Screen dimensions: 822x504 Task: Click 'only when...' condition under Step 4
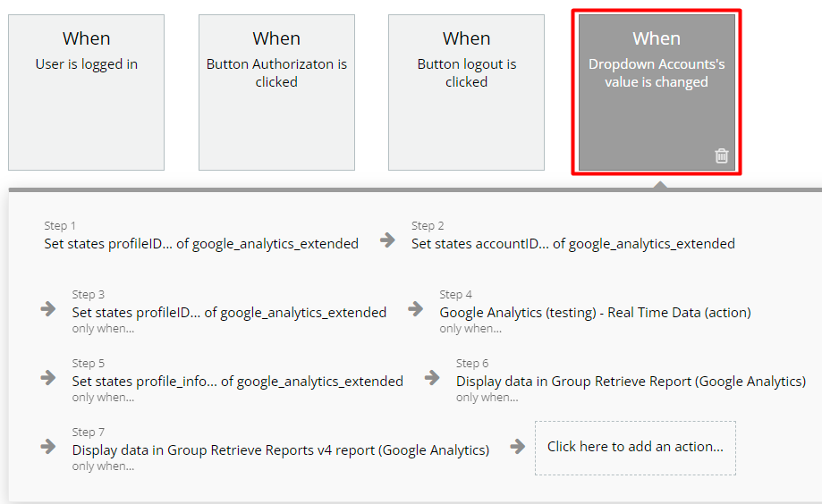click(470, 329)
